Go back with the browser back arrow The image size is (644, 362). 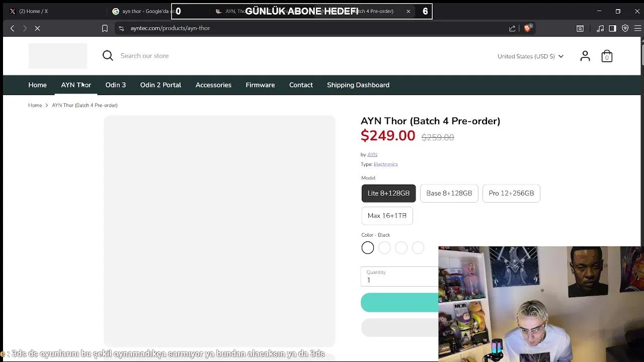click(12, 28)
